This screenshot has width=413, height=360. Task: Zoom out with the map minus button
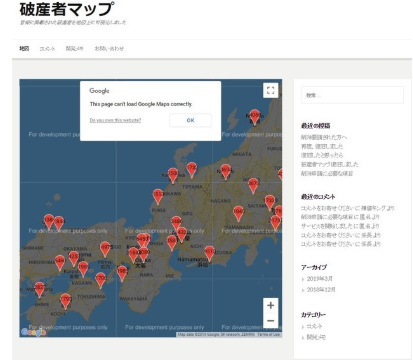[x=271, y=321]
